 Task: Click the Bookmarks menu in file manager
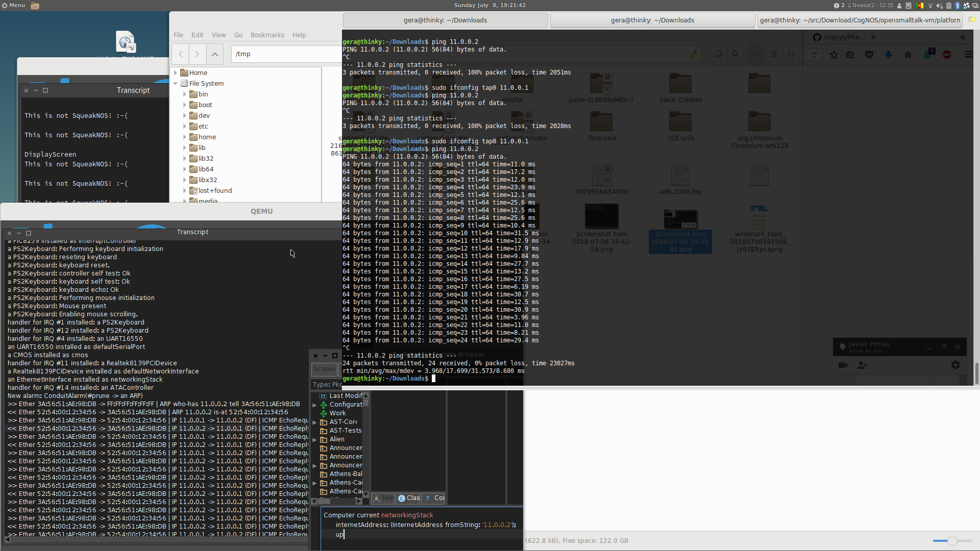(267, 35)
